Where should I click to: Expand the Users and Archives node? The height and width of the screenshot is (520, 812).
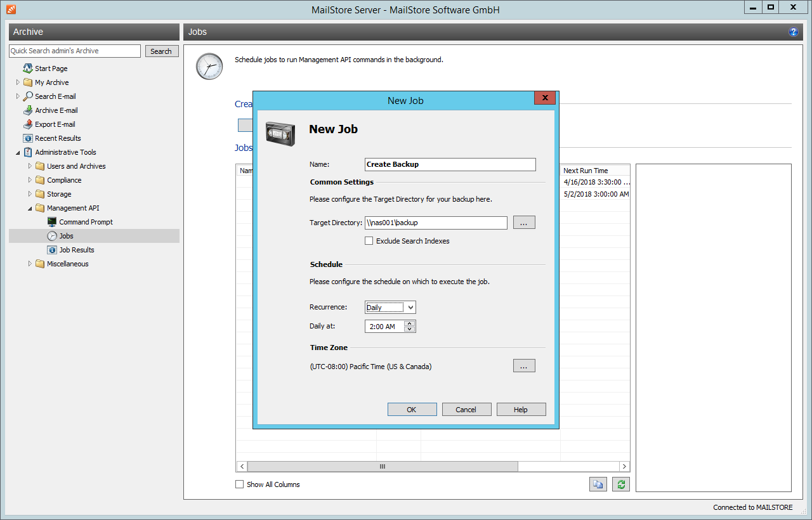tap(30, 166)
